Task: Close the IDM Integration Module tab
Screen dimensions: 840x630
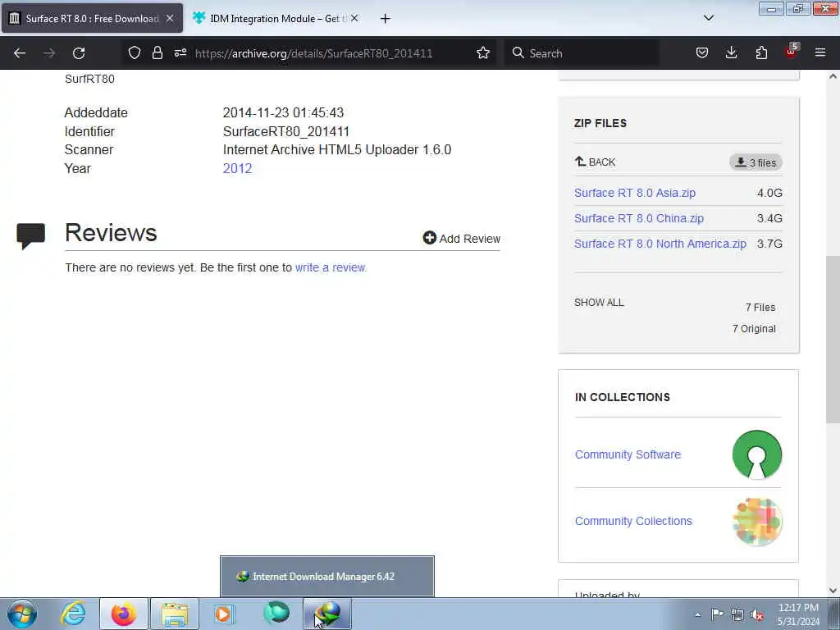Action: (x=354, y=18)
